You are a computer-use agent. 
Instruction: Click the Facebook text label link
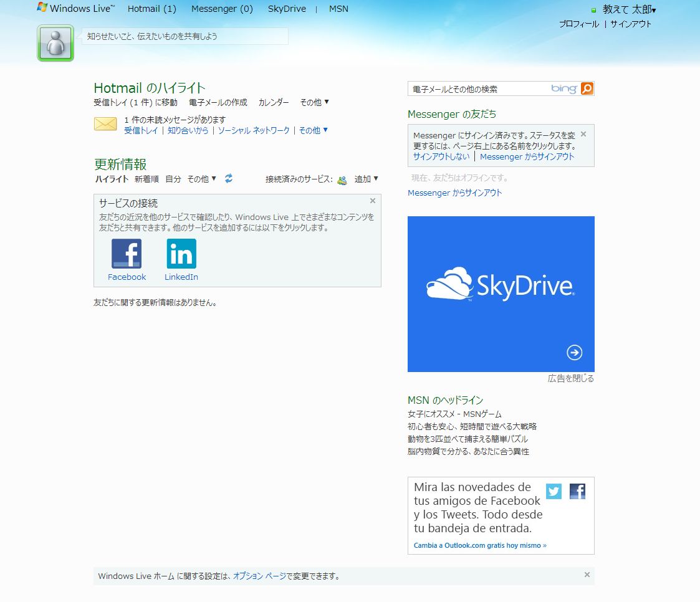(127, 277)
